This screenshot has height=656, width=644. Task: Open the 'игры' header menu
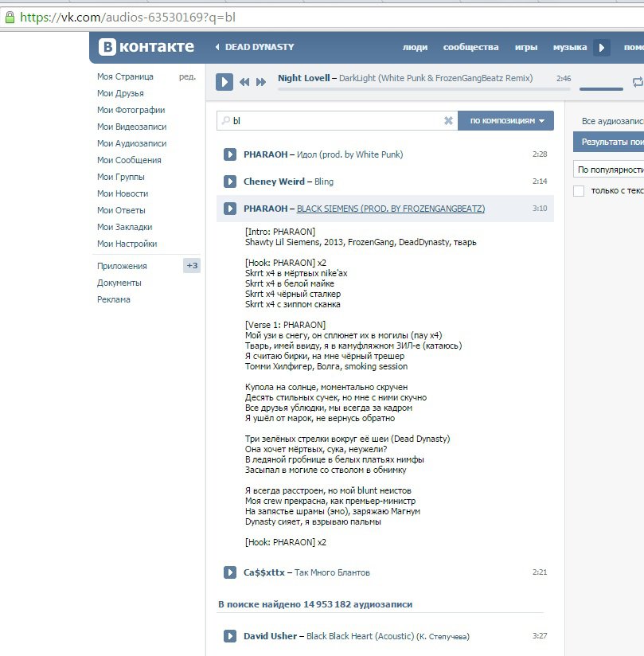526,47
